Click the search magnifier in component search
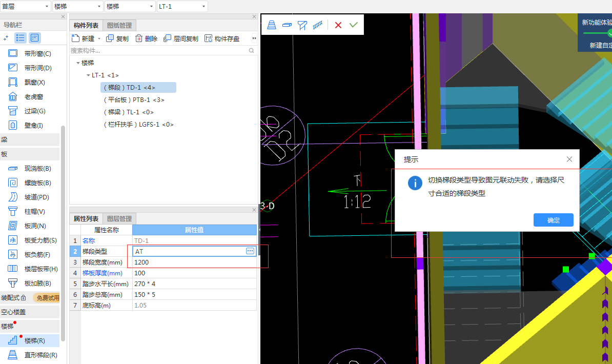The width and height of the screenshot is (612, 364). coord(251,50)
